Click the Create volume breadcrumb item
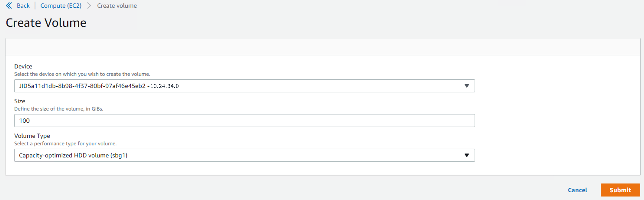This screenshot has width=644, height=200. pyautogui.click(x=117, y=5)
